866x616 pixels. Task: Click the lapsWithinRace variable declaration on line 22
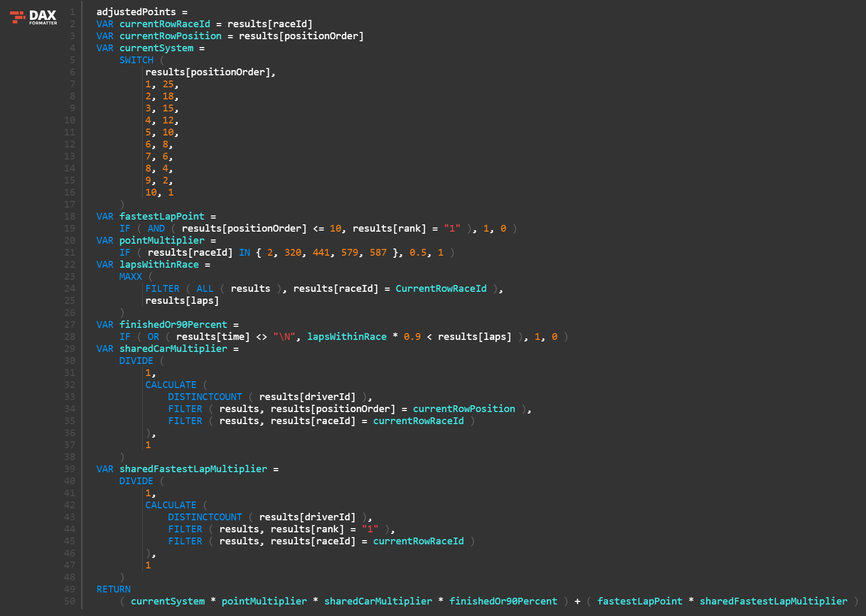click(159, 265)
